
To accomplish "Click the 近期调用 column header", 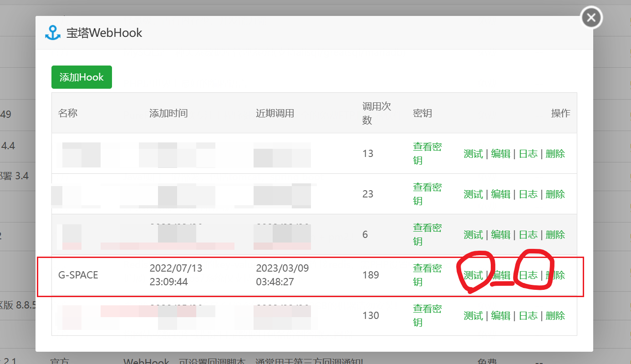I will (x=275, y=113).
